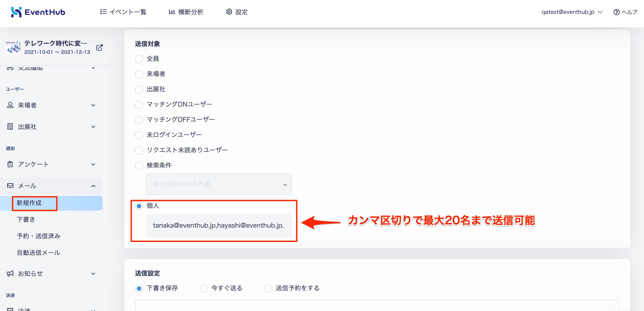
Task: Open the 横断分析 menu
Action: click(186, 12)
